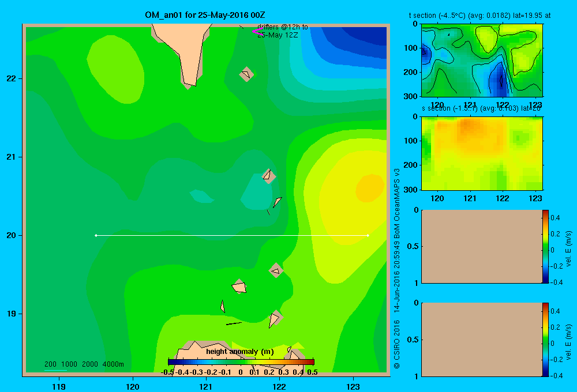
Task: Select the right endpoint of the white section line
Action: coord(368,235)
